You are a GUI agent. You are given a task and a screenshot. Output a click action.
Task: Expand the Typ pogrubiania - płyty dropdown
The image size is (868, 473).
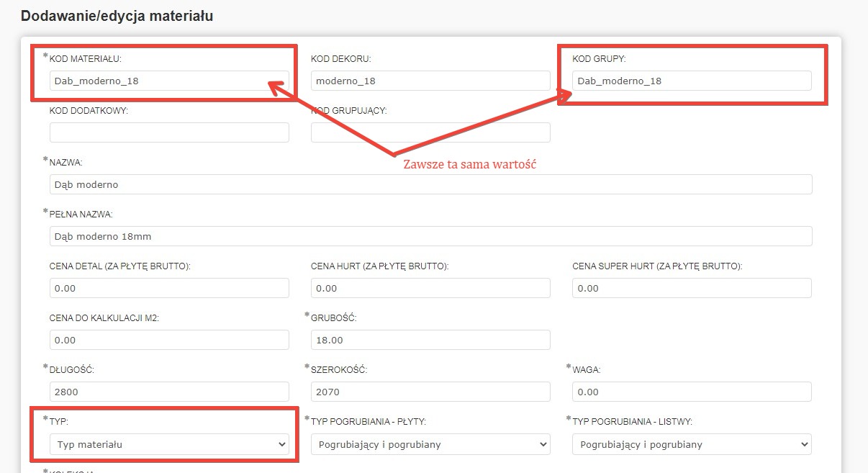tap(430, 444)
